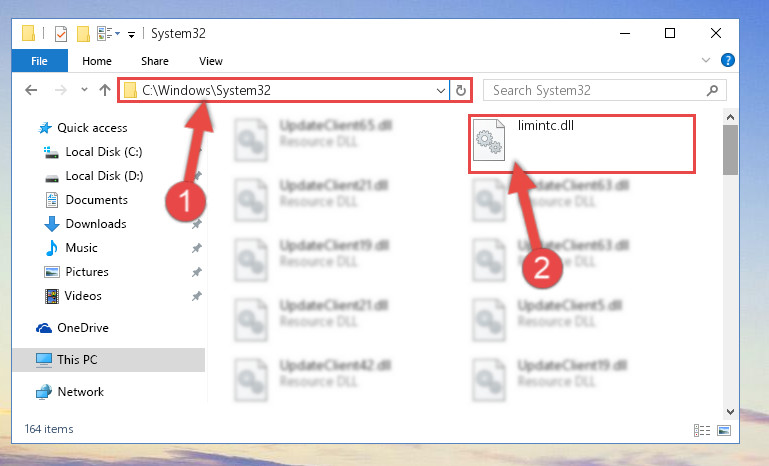Select the limintc.dll file
Screen dimensions: 769x466
click(582, 143)
